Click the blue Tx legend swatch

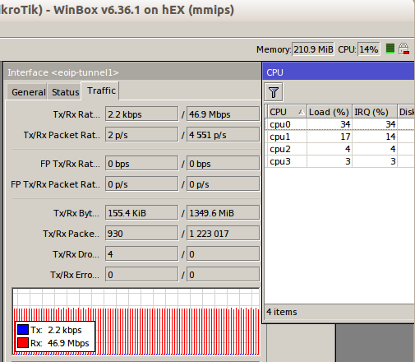pyautogui.click(x=23, y=330)
